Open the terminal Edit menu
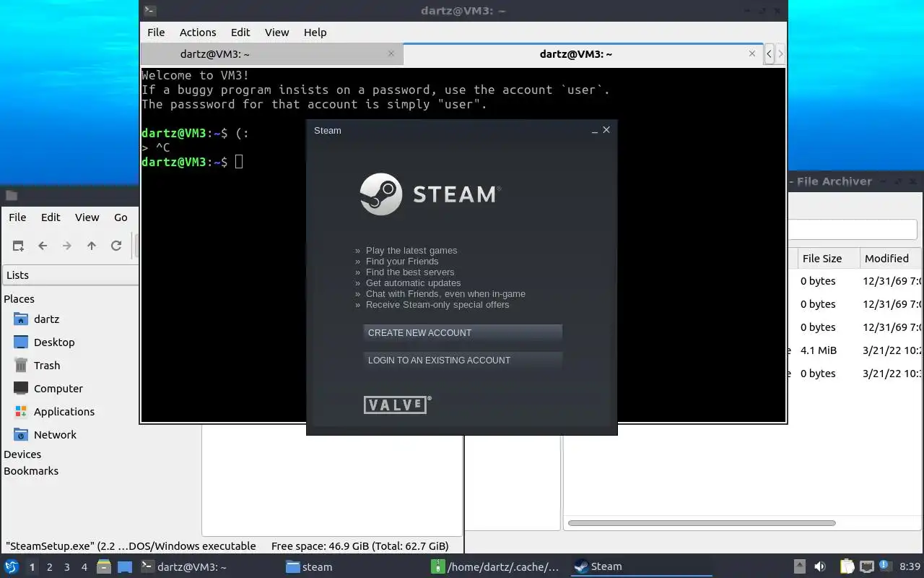 (x=240, y=33)
